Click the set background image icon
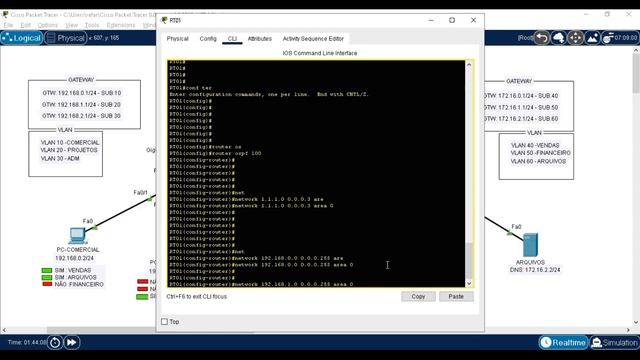 [592, 38]
